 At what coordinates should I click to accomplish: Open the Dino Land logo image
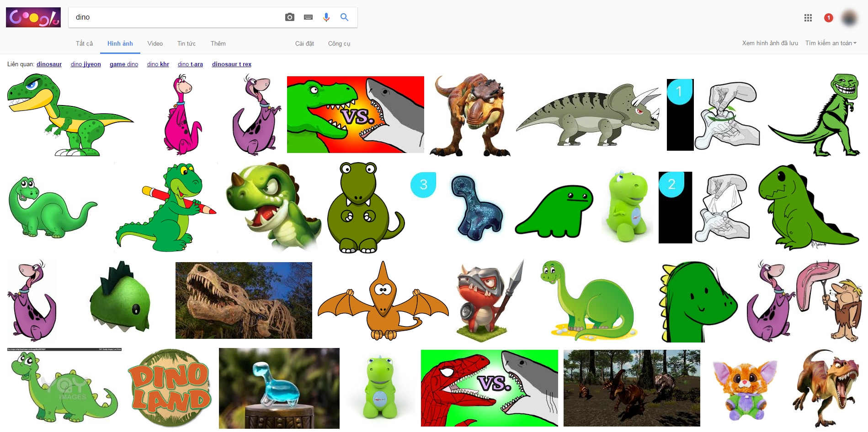(170, 388)
